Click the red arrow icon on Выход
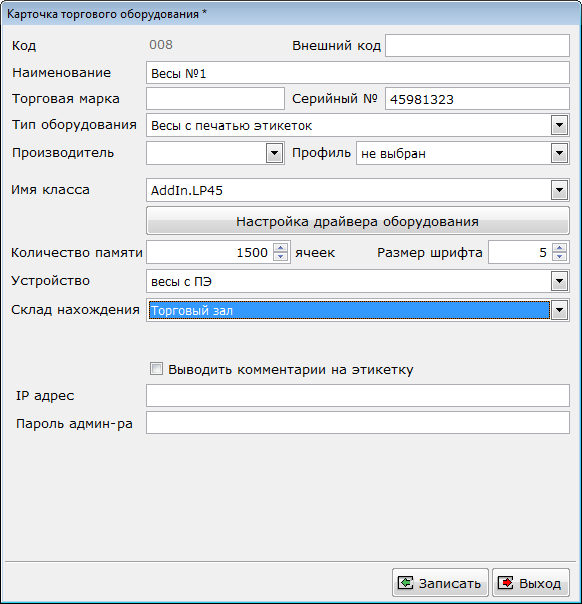 click(505, 583)
